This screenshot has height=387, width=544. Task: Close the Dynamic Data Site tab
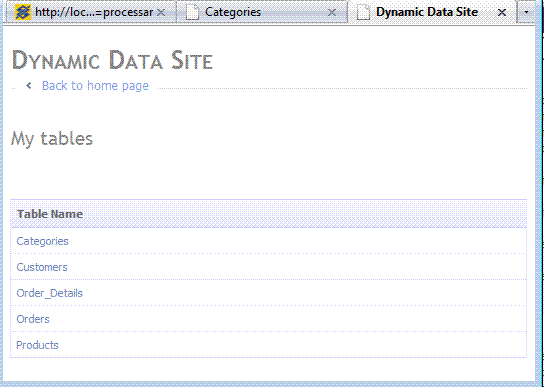tap(502, 12)
